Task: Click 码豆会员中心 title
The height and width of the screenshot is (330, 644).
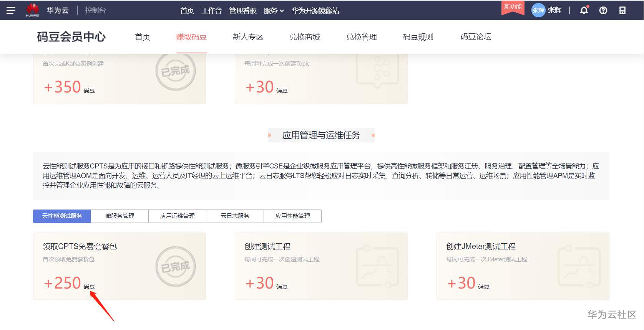Action: click(x=71, y=37)
